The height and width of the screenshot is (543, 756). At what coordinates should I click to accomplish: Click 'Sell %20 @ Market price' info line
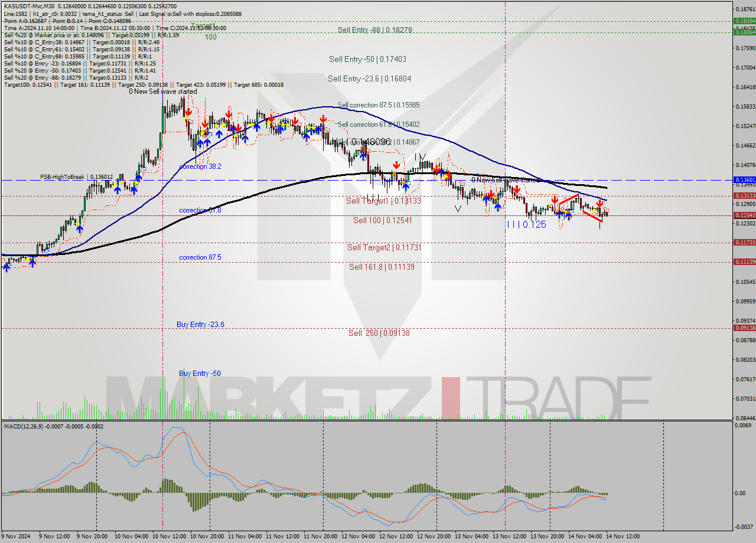click(92, 35)
